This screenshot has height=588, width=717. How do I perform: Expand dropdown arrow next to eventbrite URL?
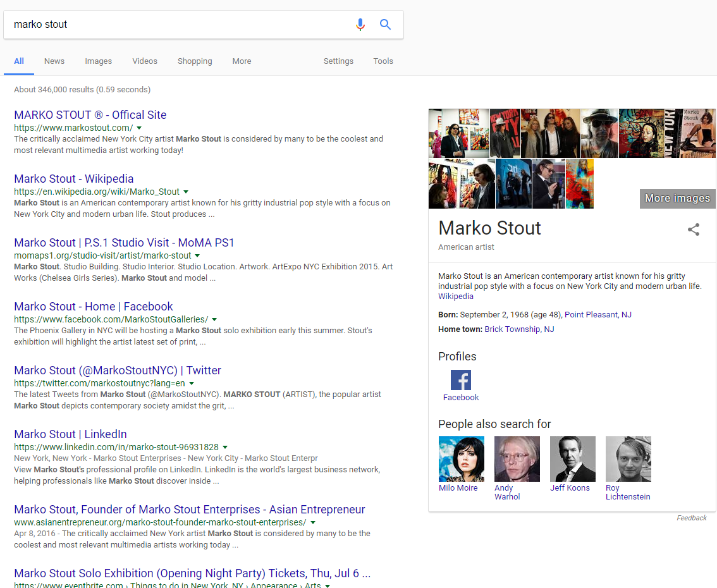328,585
